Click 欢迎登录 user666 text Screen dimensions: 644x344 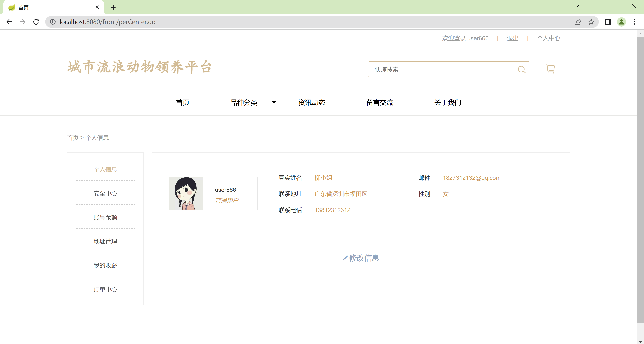pos(465,38)
